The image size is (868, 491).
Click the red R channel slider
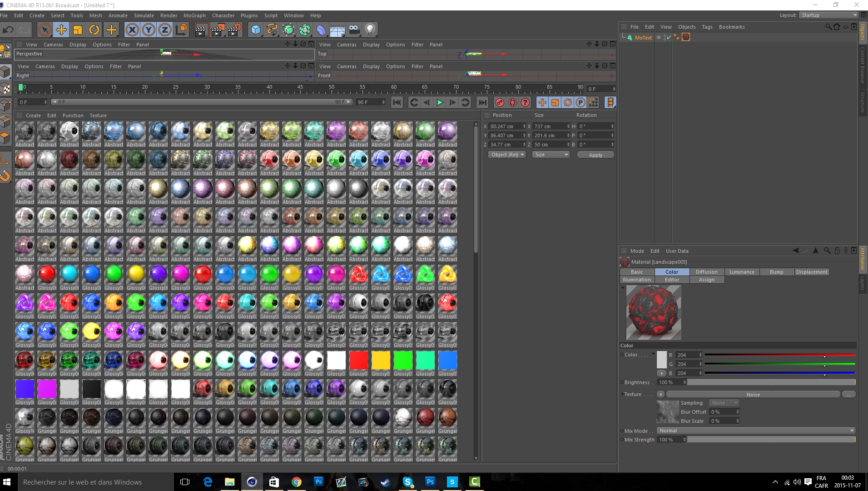tap(779, 355)
